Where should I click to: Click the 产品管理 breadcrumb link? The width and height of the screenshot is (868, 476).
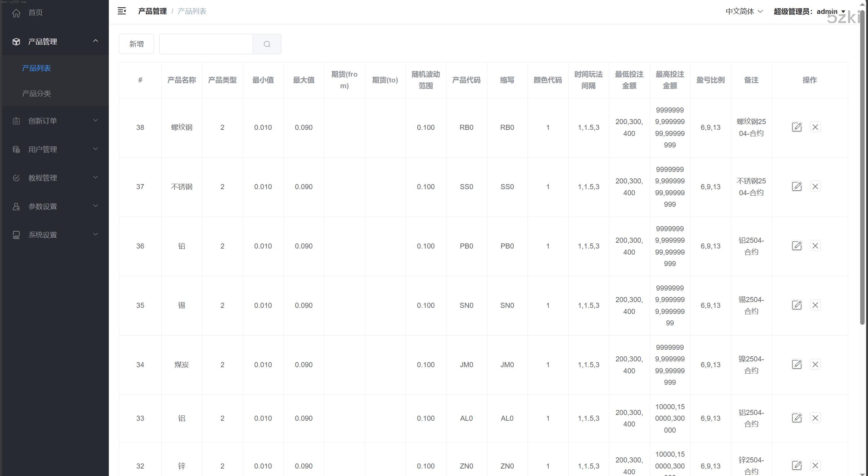[x=152, y=11]
